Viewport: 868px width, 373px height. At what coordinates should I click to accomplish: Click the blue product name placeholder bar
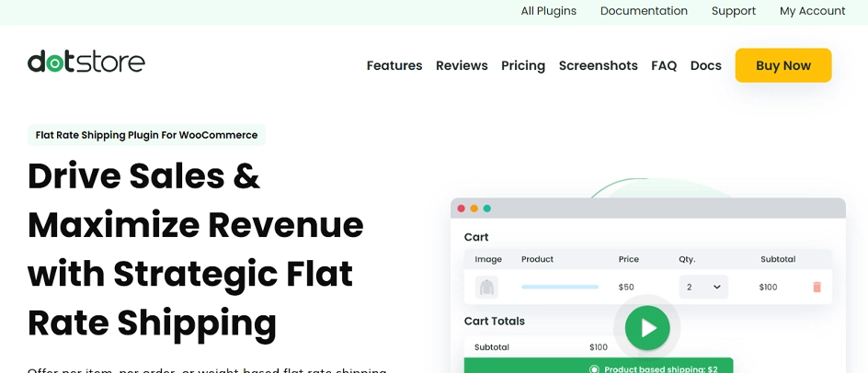coord(560,287)
